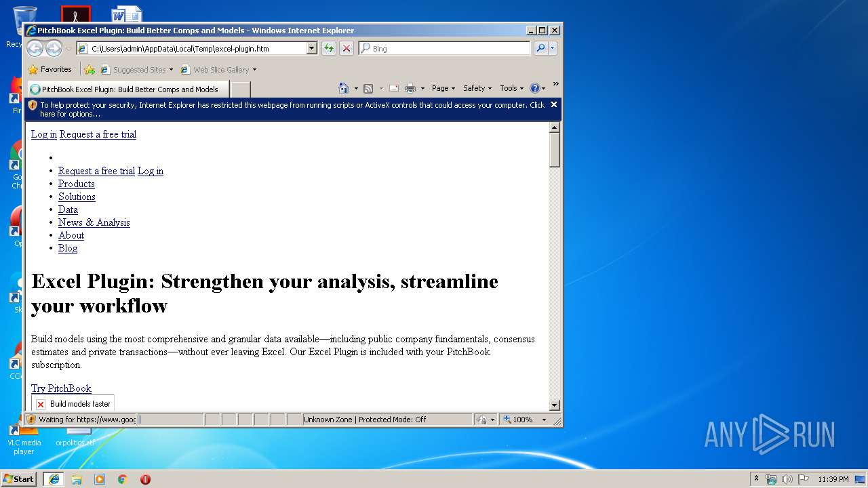Click the Read Mail envelope icon
Image resolution: width=868 pixels, height=488 pixels.
[393, 88]
